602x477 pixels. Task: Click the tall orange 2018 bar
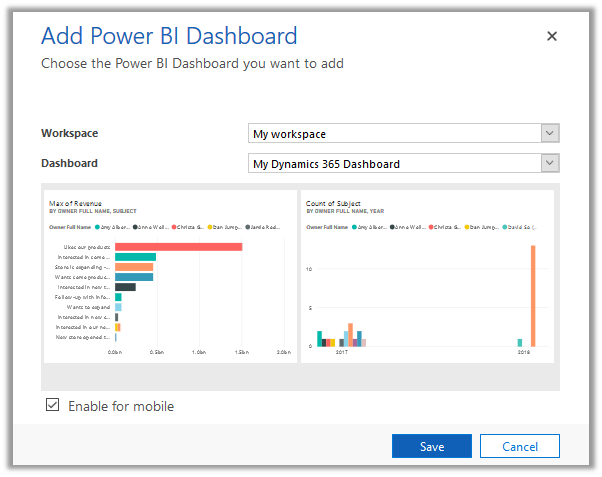point(534,295)
